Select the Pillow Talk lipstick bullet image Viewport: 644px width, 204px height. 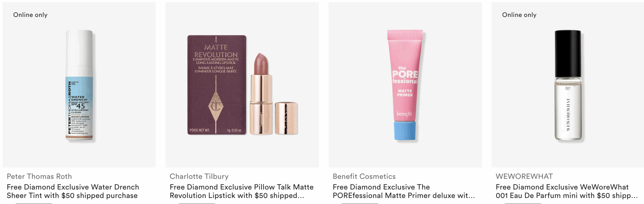[x=261, y=93]
